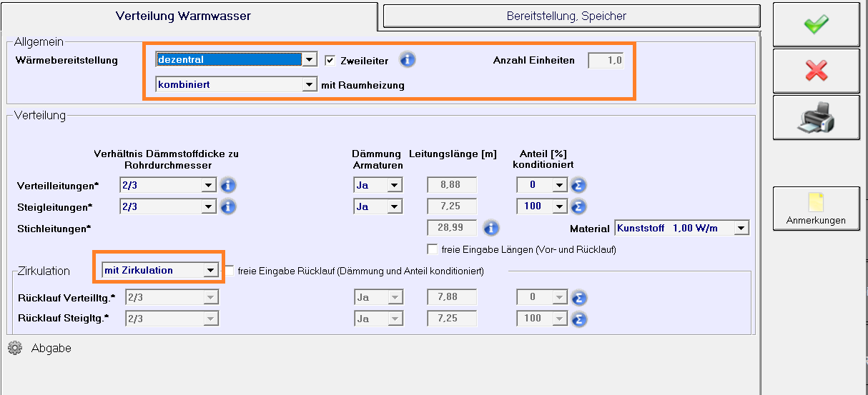Click info icon beside Stichleitungen length
Image resolution: width=868 pixels, height=395 pixels.
pyautogui.click(x=490, y=229)
